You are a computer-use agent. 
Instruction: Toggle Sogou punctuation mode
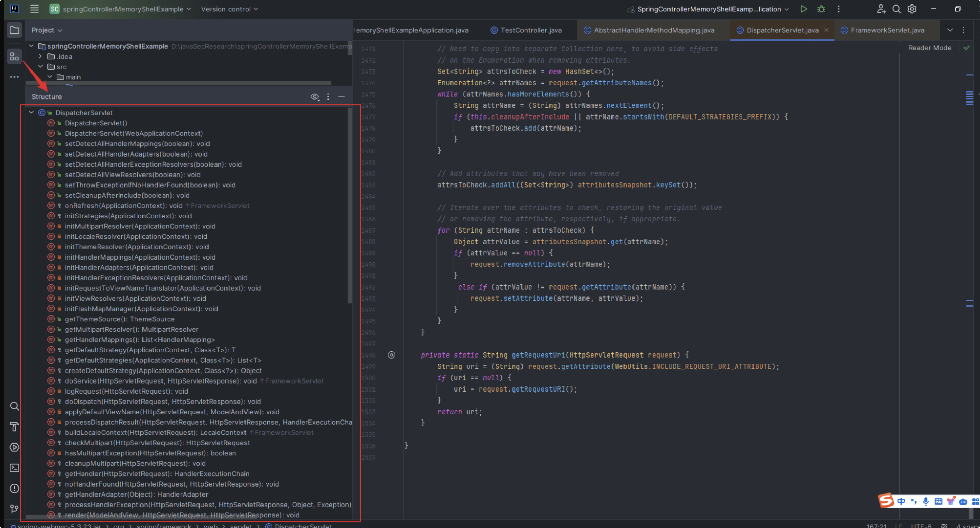point(914,501)
